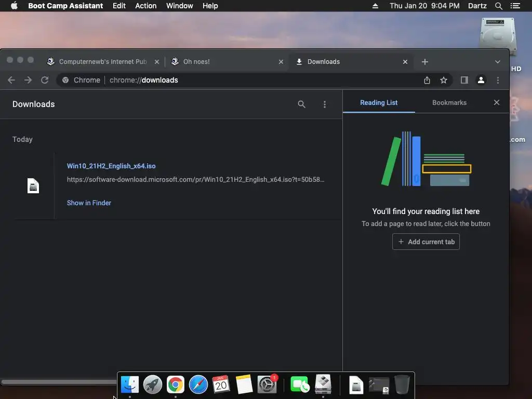Screen dimensions: 532x399
Task: Open Chrome's three-dot main menu
Action: [x=498, y=80]
